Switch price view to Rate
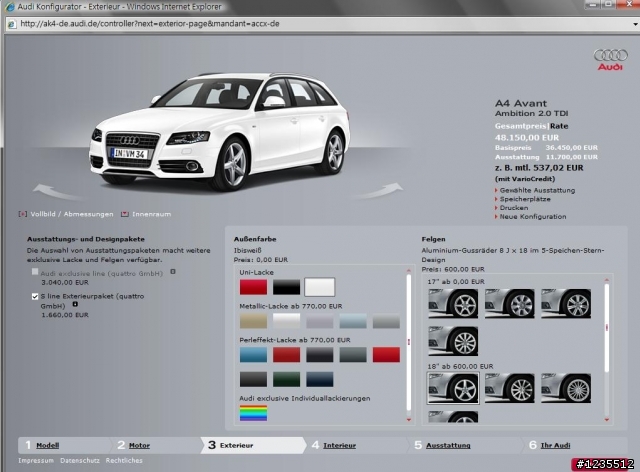640x472 pixels. coord(559,126)
